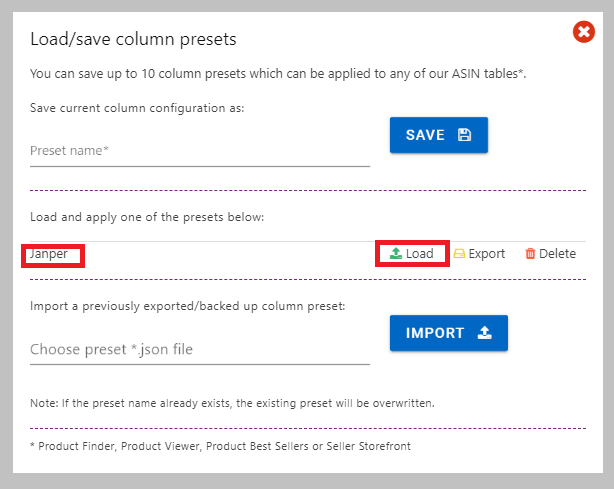
Task: Delete the Janper preset
Action: point(557,254)
